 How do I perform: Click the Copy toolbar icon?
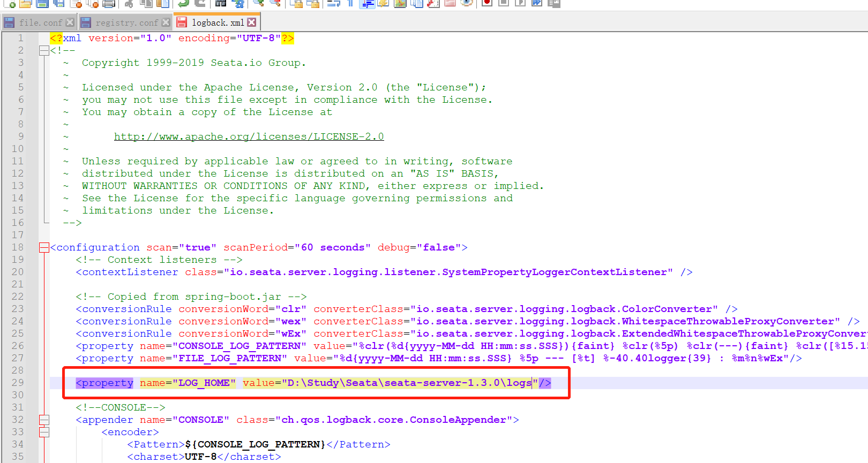(146, 3)
